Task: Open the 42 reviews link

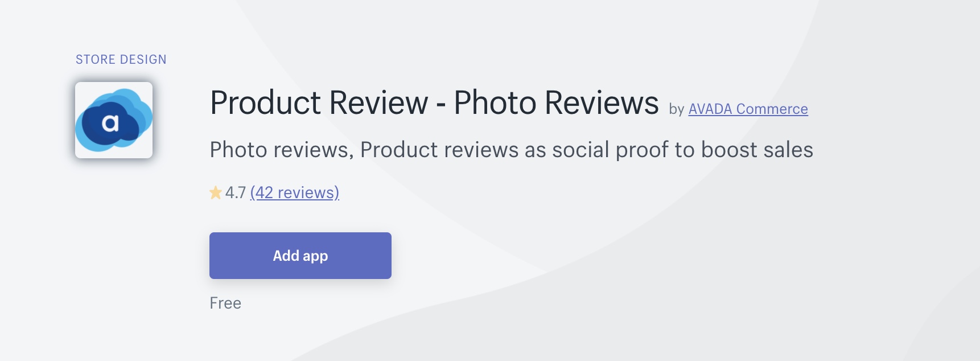Action: tap(294, 193)
